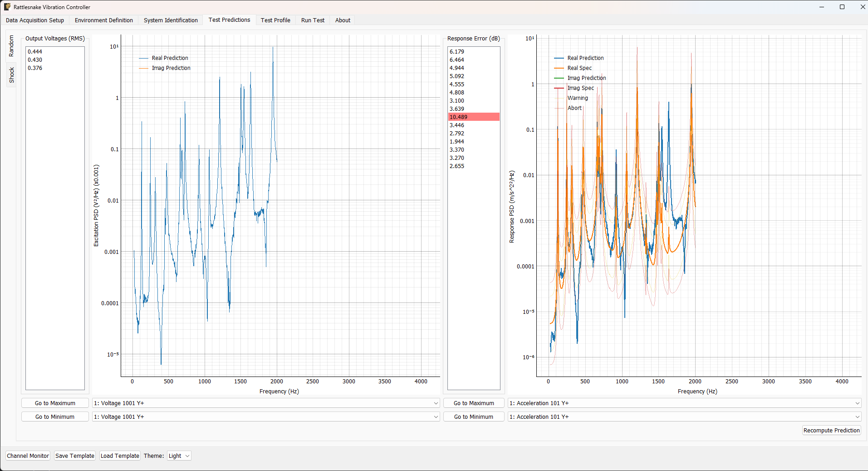Screen dimensions: 868x471
Task: Select response error value 3.270
Action: click(x=474, y=158)
